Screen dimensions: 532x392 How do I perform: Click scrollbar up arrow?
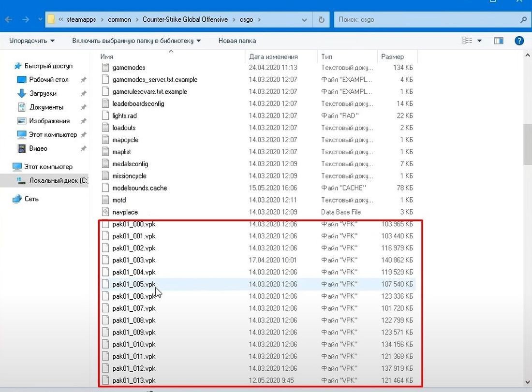click(528, 55)
